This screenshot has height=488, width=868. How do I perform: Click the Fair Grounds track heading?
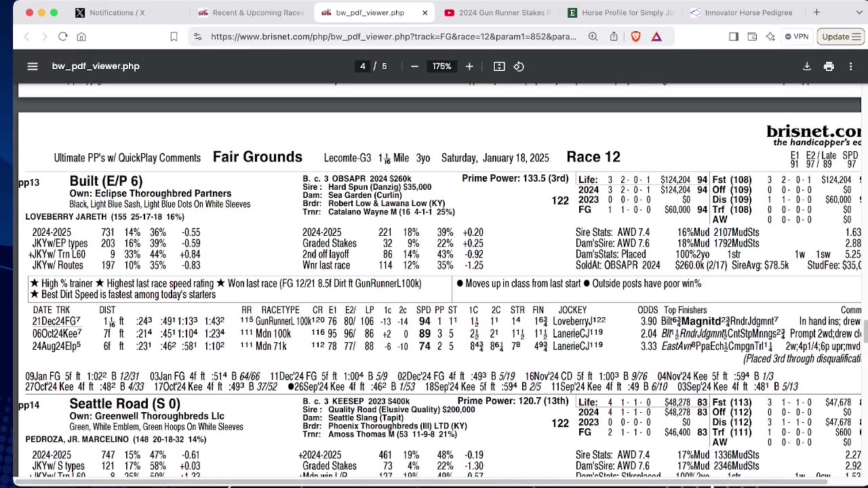258,157
